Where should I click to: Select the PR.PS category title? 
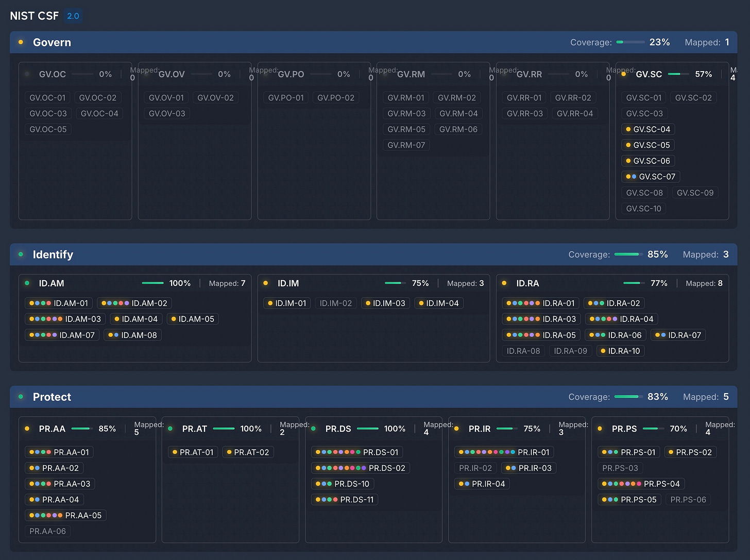click(x=624, y=429)
